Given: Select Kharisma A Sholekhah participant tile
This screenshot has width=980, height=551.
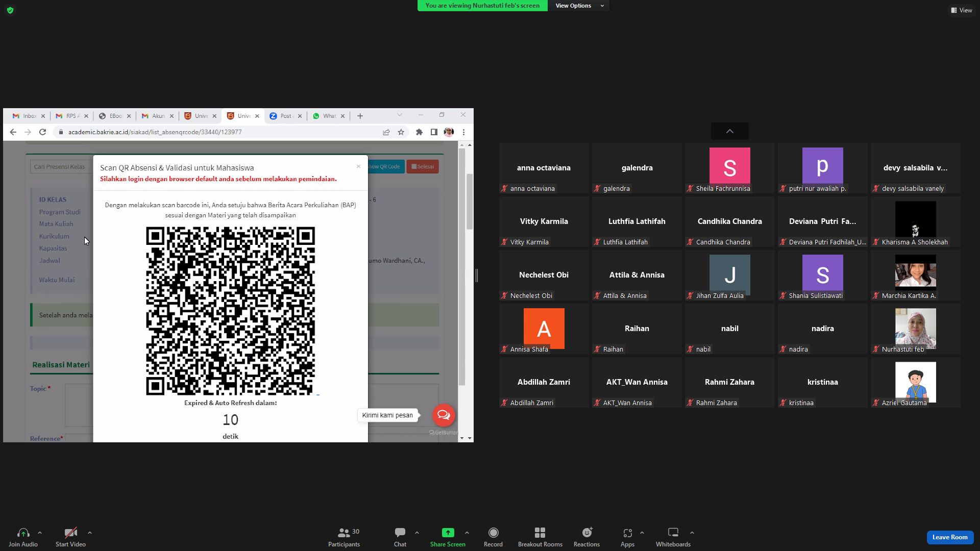Looking at the screenshot, I should click(x=916, y=221).
